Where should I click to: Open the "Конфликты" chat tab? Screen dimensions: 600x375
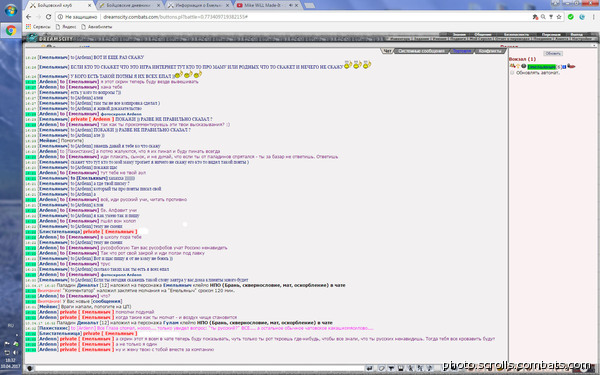tap(490, 51)
